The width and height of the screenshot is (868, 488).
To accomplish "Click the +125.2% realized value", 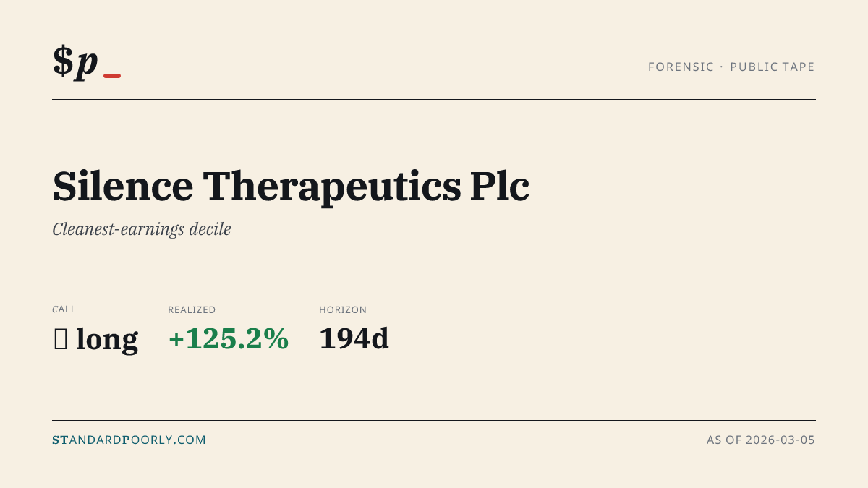I will (x=229, y=339).
